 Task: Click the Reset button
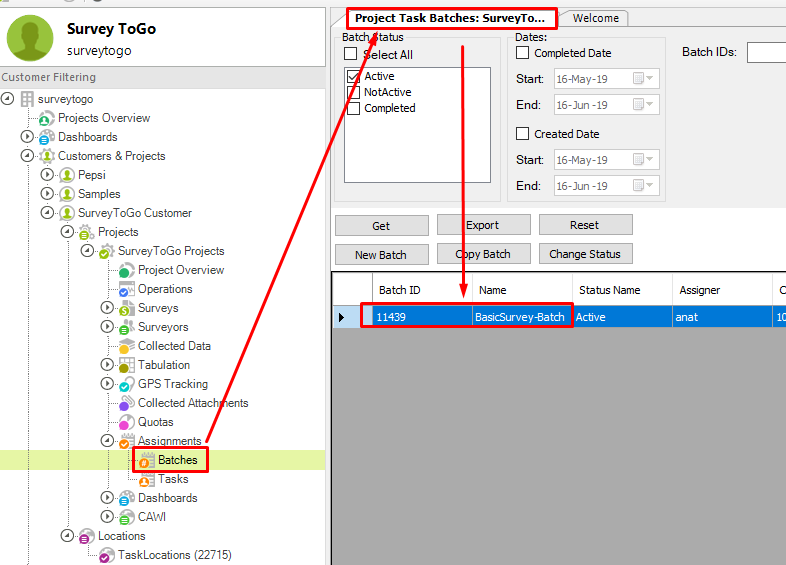pyautogui.click(x=585, y=225)
